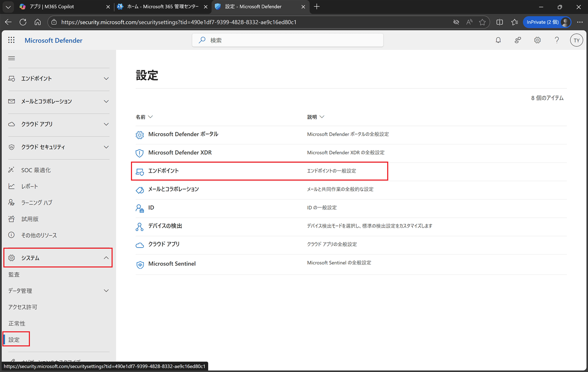Close the M365 Copilot tab
Viewport: 588px width, 372px height.
click(108, 7)
